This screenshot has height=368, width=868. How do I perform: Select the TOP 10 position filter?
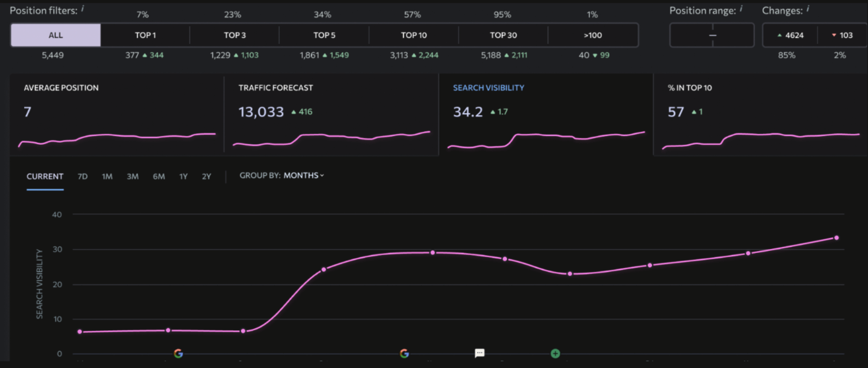[x=414, y=35]
